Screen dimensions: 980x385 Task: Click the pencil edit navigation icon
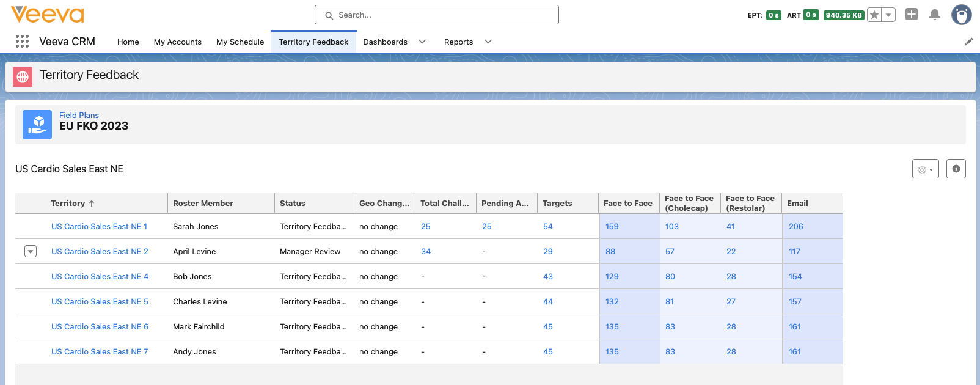(x=969, y=42)
